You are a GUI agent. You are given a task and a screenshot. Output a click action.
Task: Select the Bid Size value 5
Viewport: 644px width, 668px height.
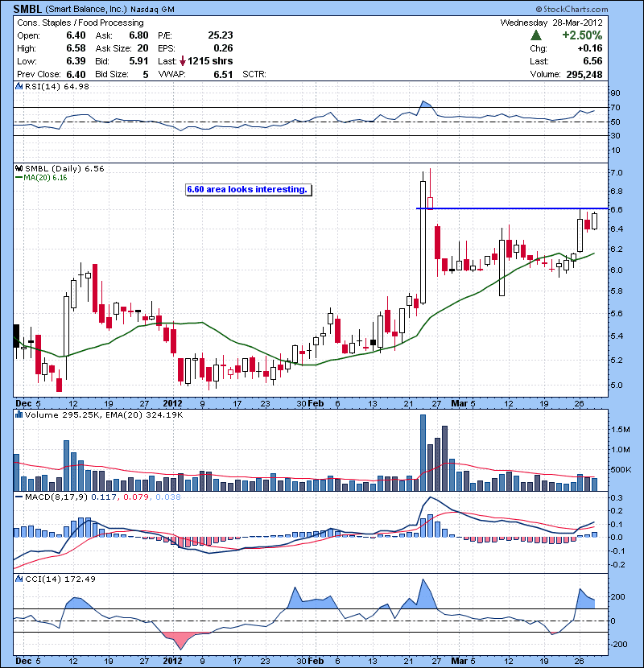click(x=146, y=74)
